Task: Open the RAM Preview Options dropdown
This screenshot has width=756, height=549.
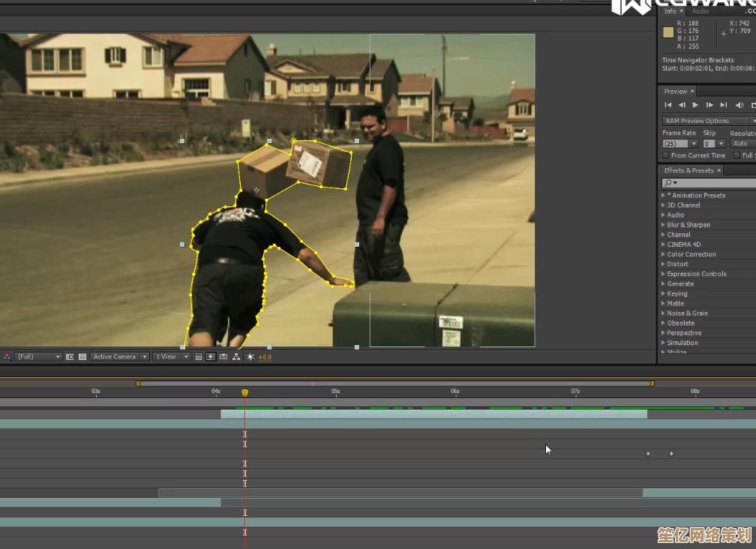Action: 709,121
